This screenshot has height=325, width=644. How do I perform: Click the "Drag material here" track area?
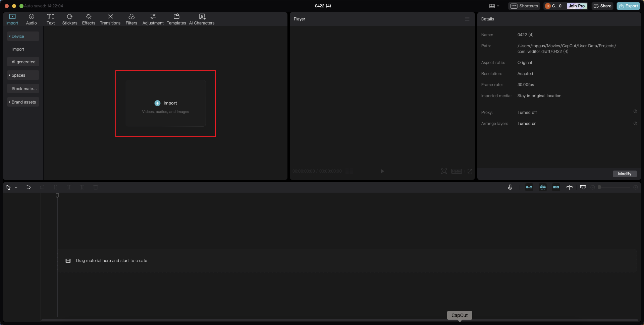pos(347,261)
